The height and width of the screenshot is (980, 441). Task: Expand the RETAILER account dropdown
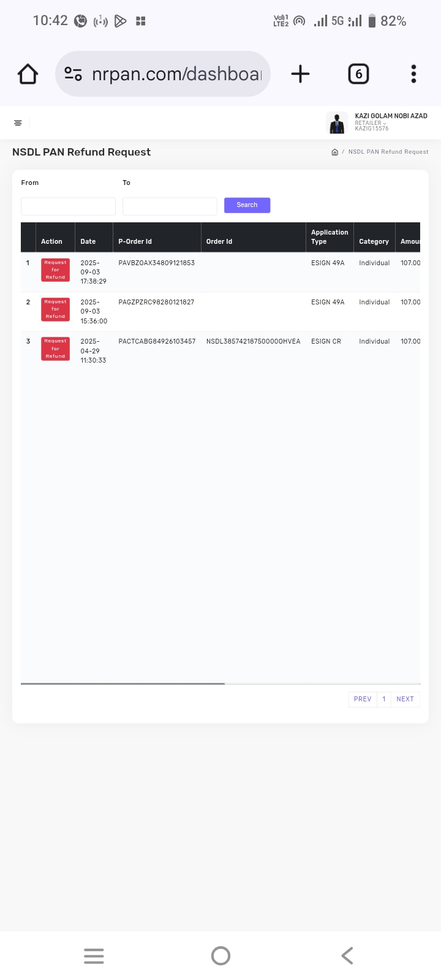click(x=371, y=123)
